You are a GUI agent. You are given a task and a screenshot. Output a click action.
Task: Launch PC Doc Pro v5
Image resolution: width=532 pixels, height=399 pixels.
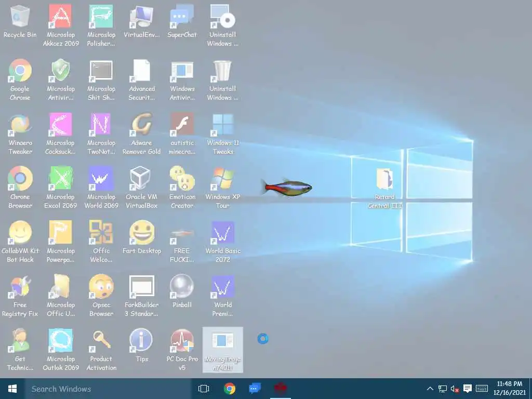point(182,350)
